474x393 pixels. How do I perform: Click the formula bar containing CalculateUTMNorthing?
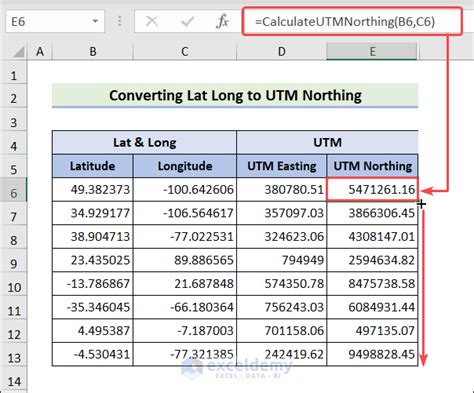pos(352,22)
